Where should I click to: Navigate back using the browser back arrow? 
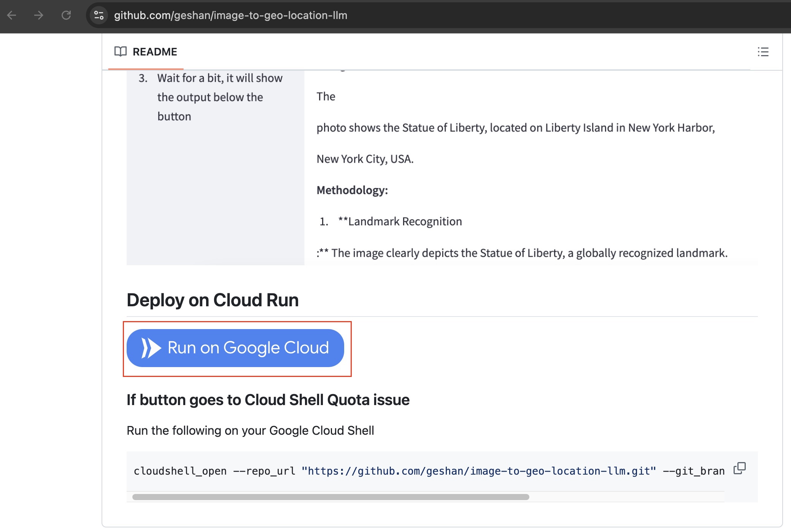pyautogui.click(x=12, y=15)
